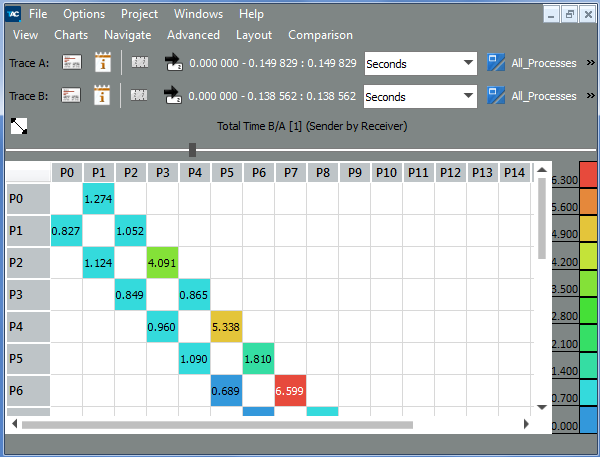
Task: Click the horizontal scroll left arrow
Action: click(15, 424)
